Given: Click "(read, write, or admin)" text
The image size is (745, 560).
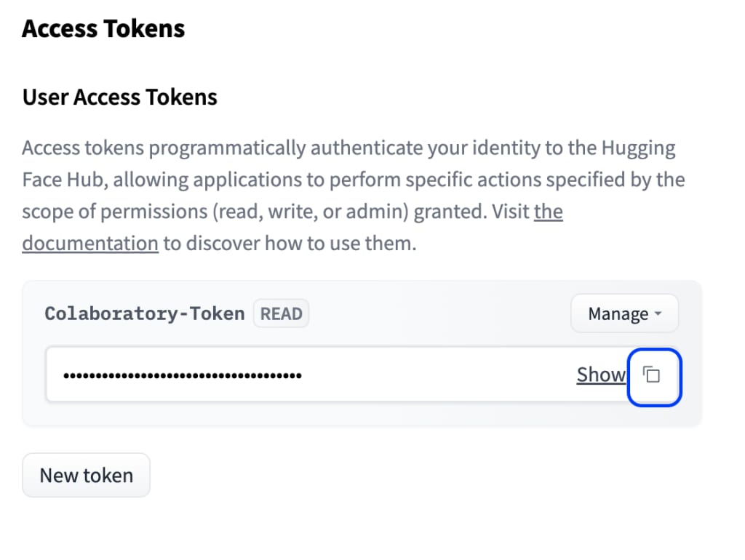Looking at the screenshot, I should click(311, 212).
